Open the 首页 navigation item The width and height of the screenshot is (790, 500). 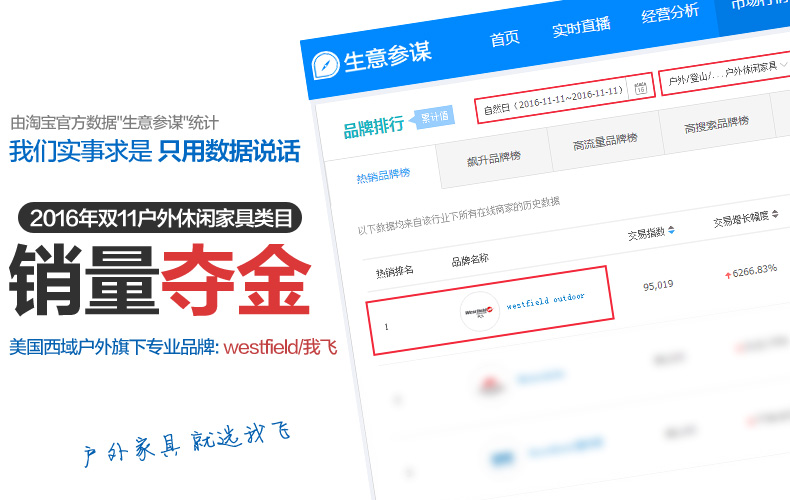[504, 38]
